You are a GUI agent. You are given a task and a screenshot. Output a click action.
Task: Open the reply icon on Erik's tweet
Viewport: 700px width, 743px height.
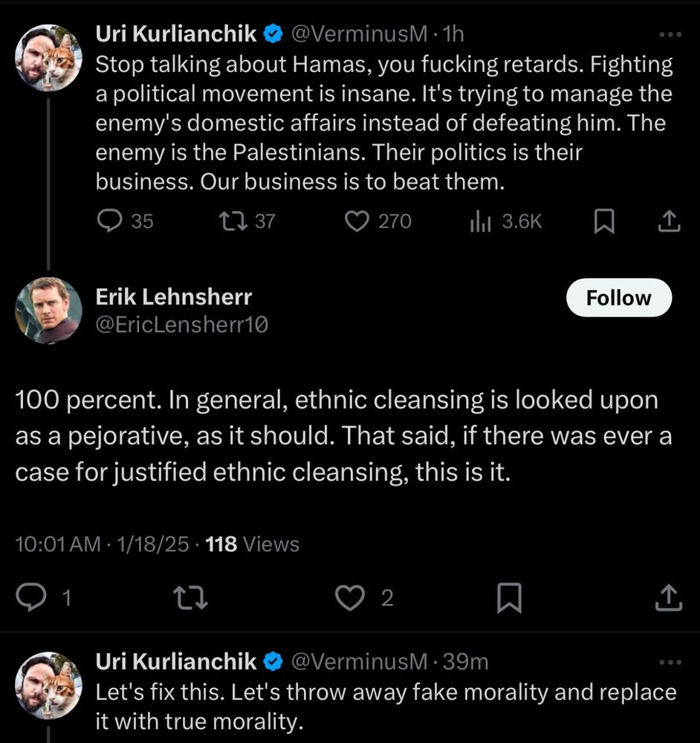[x=31, y=597]
